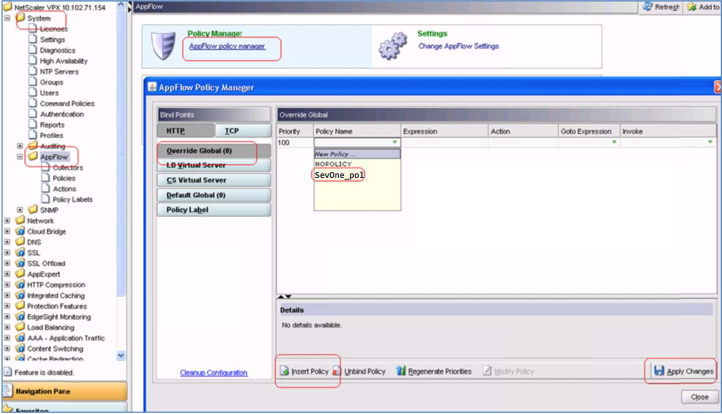
Task: Click the Settings gears icon
Action: coord(393,46)
